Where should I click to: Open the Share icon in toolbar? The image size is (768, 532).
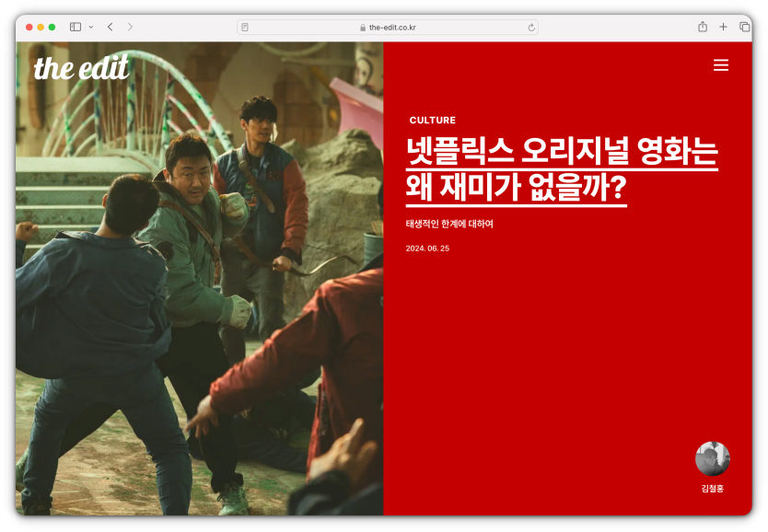click(703, 28)
